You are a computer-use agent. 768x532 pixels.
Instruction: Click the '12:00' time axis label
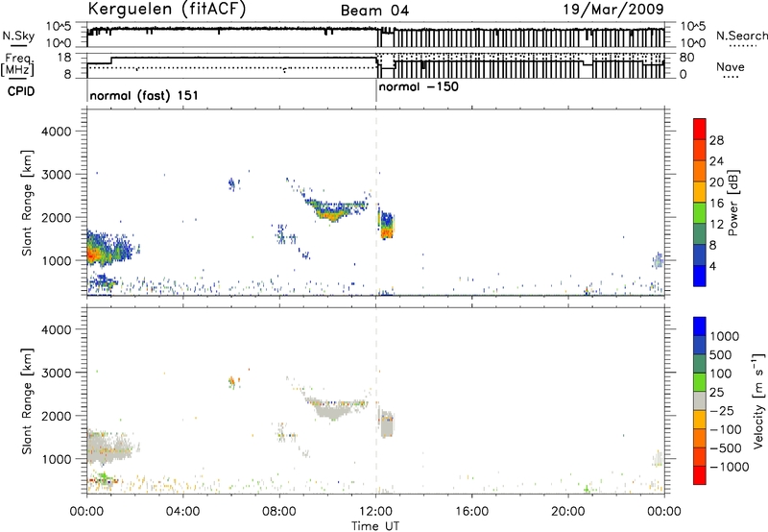tap(375, 512)
